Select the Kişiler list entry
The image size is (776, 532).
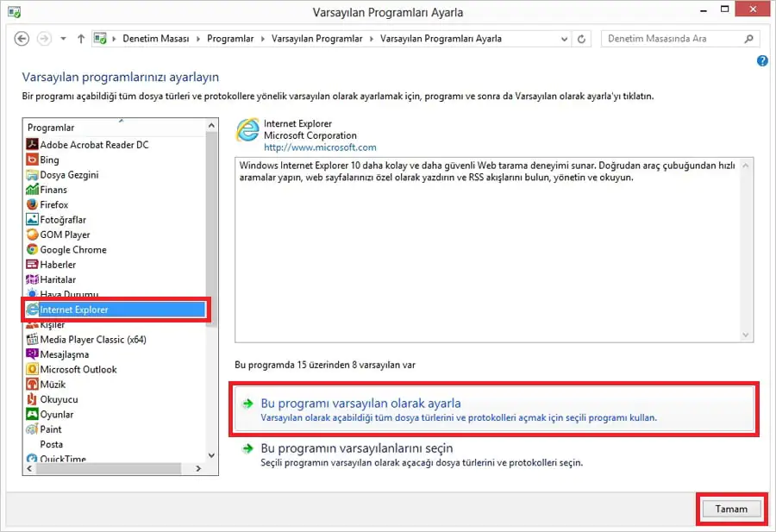tap(53, 325)
